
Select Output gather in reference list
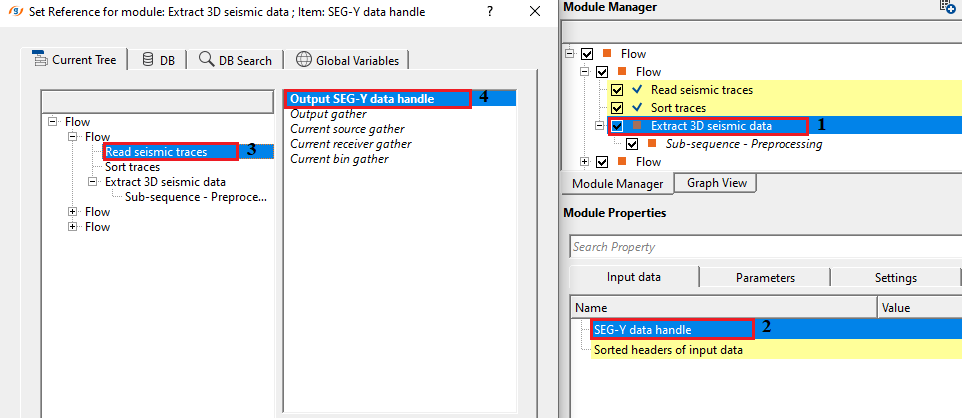(x=328, y=114)
